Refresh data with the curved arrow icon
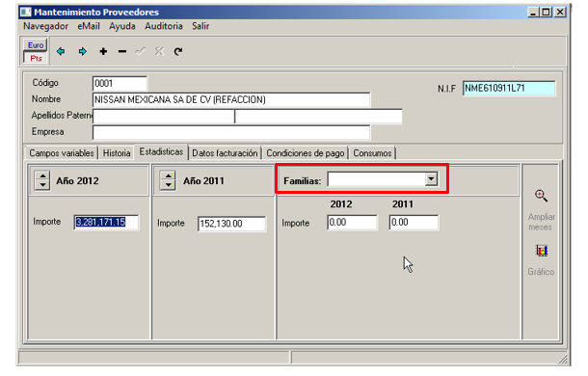Screen dimensions: 588x376 coord(178,51)
